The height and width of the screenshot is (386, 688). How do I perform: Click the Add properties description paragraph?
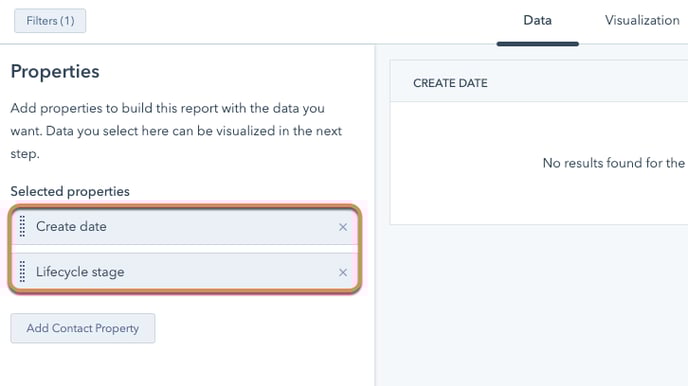(176, 131)
